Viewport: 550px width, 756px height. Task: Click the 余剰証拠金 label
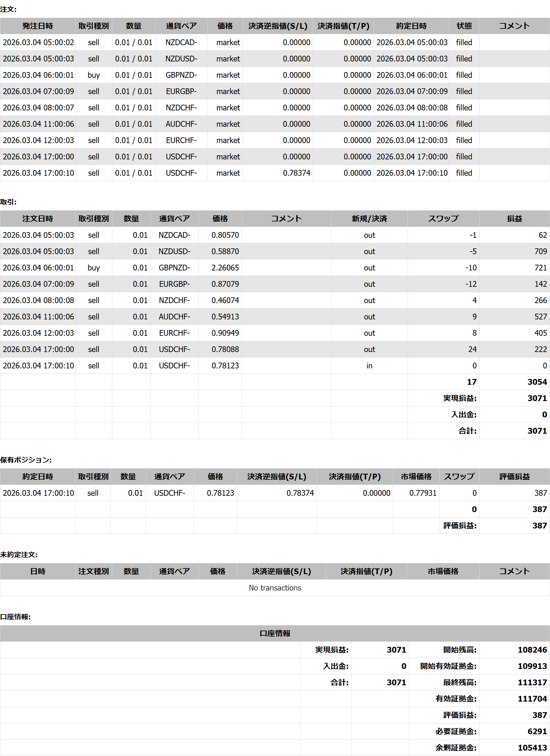pyautogui.click(x=455, y=748)
